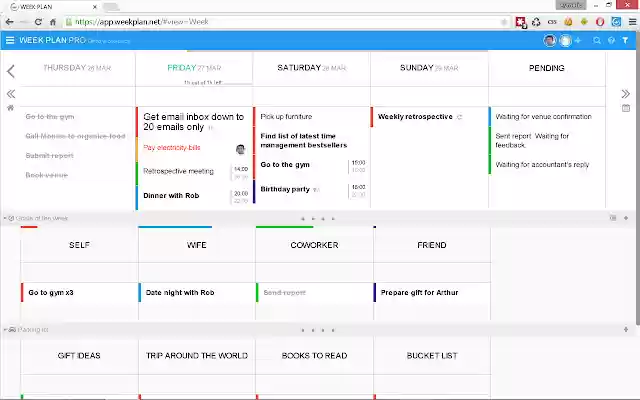Open the filter funnel icon
Image resolution: width=640 pixels, height=400 pixels.
pyautogui.click(x=625, y=40)
